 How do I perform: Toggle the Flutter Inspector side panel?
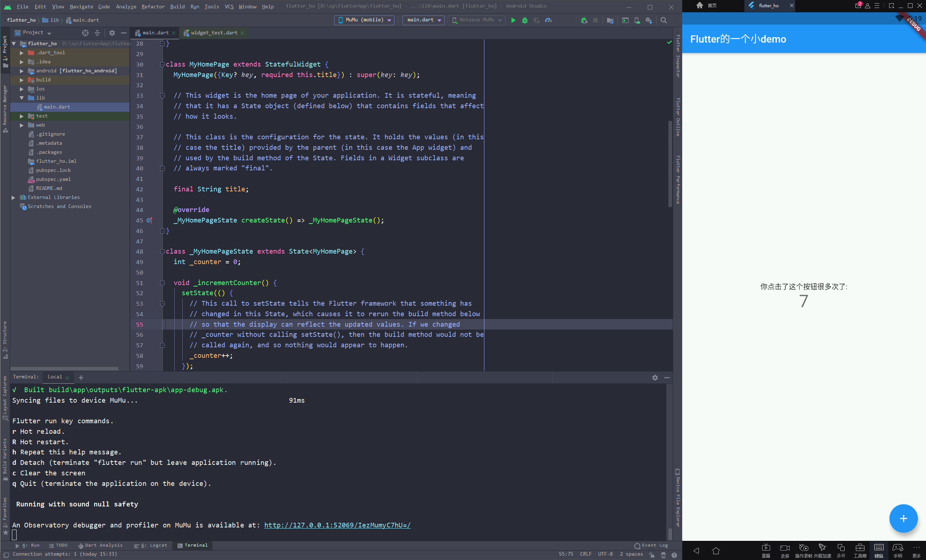tap(678, 56)
